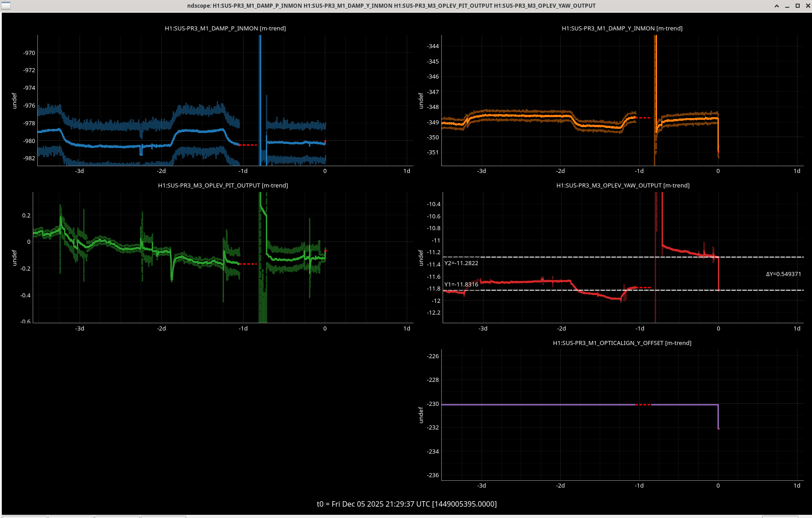The image size is (812, 518).
Task: Select the H1:SUS-PR3_M3_OPLEV_PIT_OUTPUT plot title
Action: tap(223, 185)
